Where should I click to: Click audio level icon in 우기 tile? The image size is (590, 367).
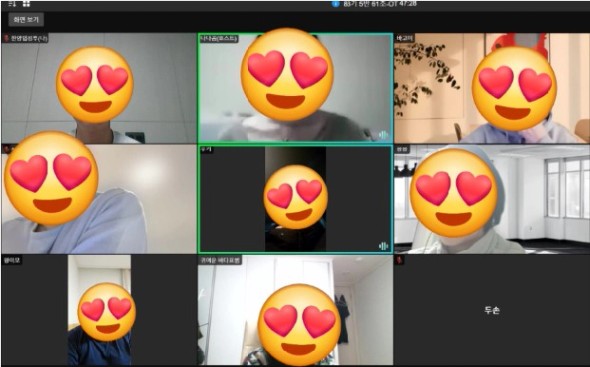point(383,246)
